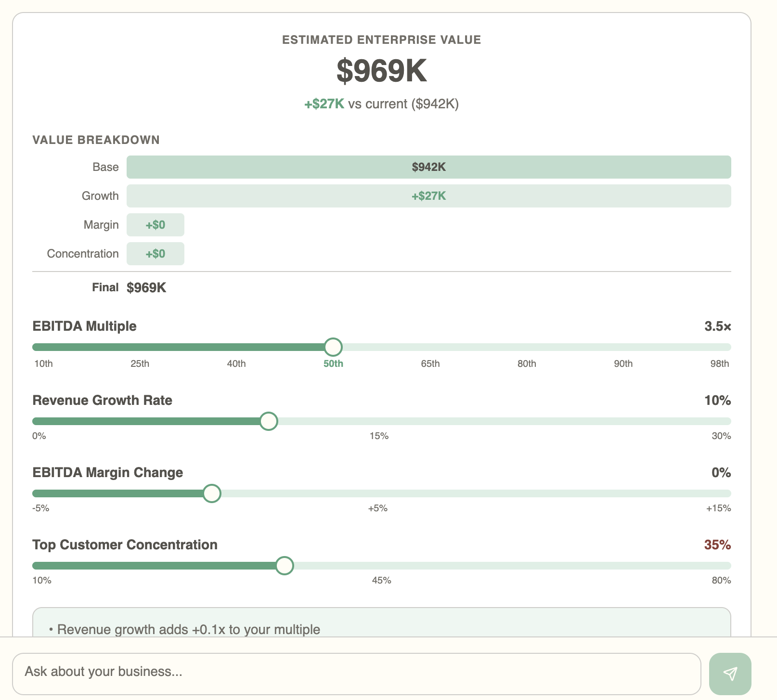Click the Revenue Growth Rate slider knob
Viewport: 777px width, 700px height.
tap(269, 421)
